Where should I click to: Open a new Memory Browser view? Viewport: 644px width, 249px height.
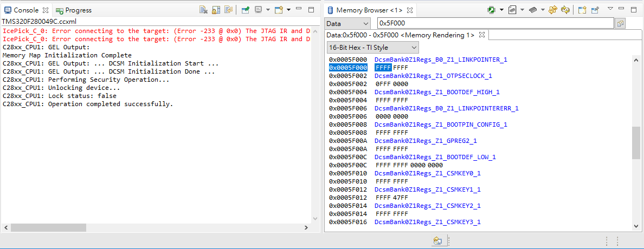click(x=582, y=10)
